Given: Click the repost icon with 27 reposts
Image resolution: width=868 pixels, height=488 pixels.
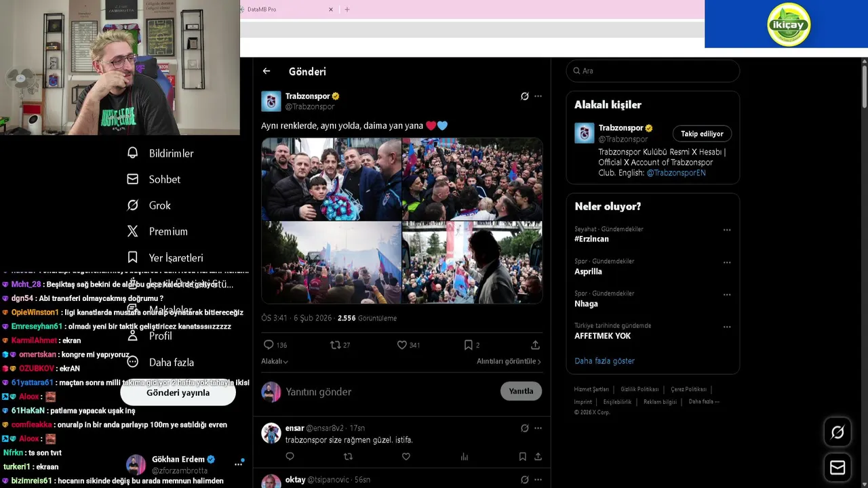Looking at the screenshot, I should [335, 345].
